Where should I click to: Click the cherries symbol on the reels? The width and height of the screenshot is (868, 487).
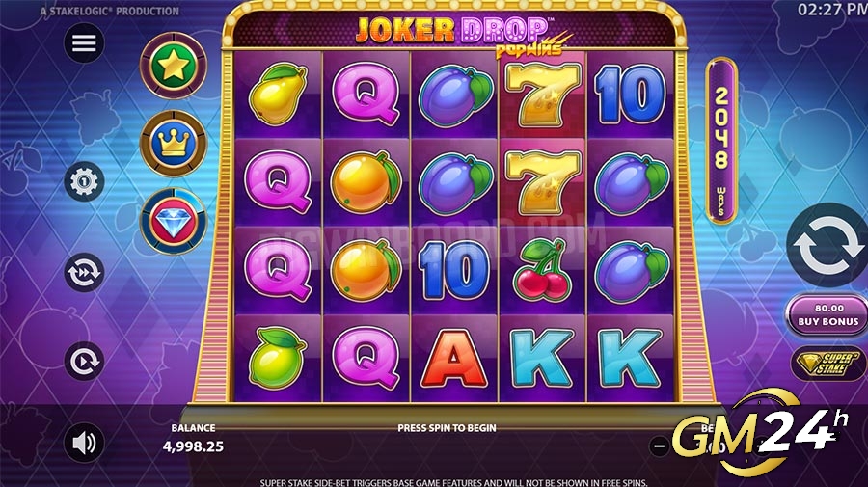point(542,270)
